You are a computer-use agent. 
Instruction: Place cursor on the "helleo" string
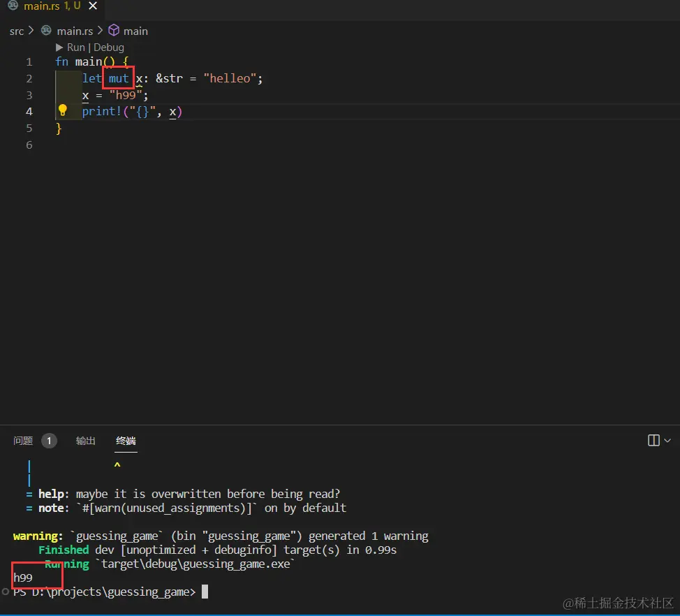pos(230,78)
